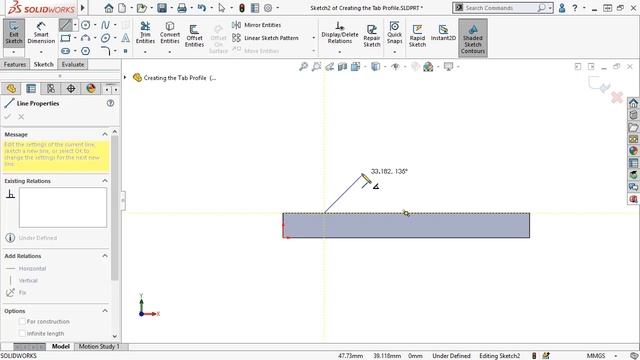The height and width of the screenshot is (360, 640).
Task: Open the Quick Snaps dropdown arrow
Action: pyautogui.click(x=395, y=52)
